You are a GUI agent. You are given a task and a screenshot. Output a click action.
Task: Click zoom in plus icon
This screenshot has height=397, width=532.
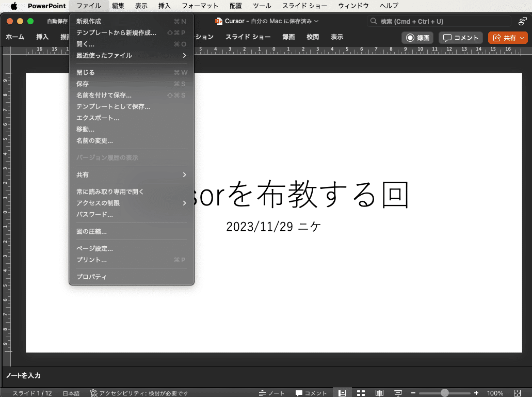[x=476, y=393]
